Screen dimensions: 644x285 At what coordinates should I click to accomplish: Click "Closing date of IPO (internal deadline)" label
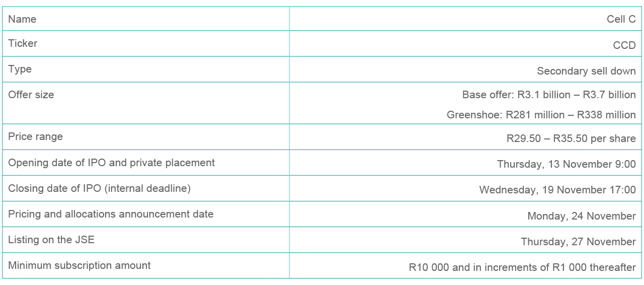click(x=99, y=188)
